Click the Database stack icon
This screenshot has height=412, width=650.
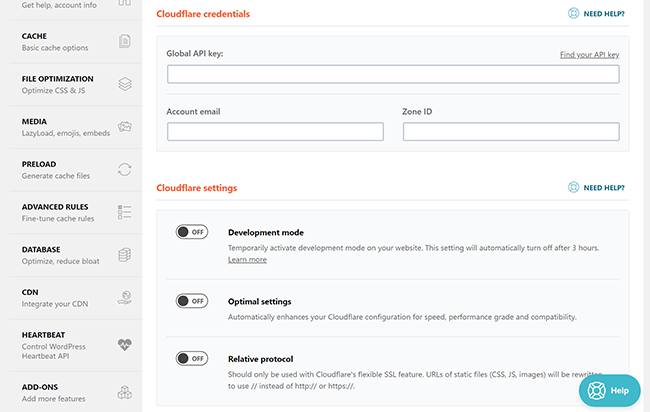click(125, 254)
